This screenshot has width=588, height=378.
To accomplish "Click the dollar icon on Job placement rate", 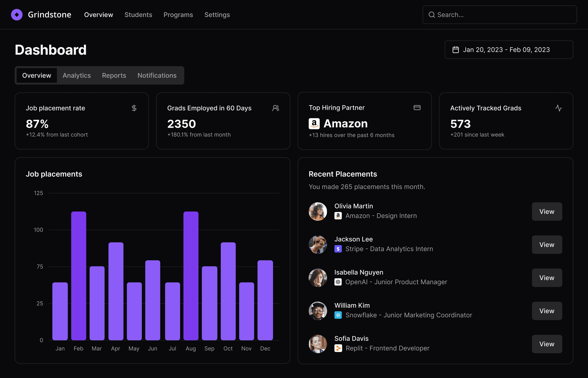I will click(134, 108).
